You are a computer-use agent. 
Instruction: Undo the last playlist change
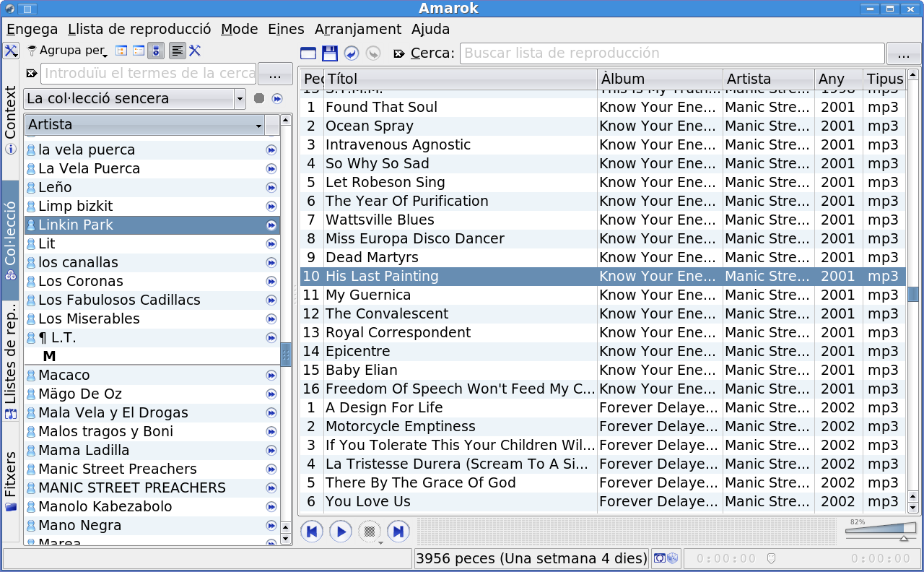352,53
